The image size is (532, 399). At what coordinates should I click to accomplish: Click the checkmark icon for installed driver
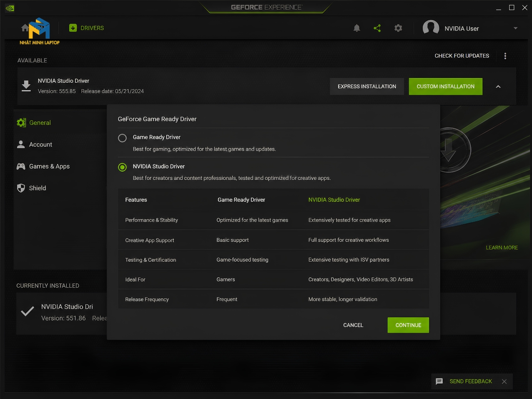click(28, 311)
